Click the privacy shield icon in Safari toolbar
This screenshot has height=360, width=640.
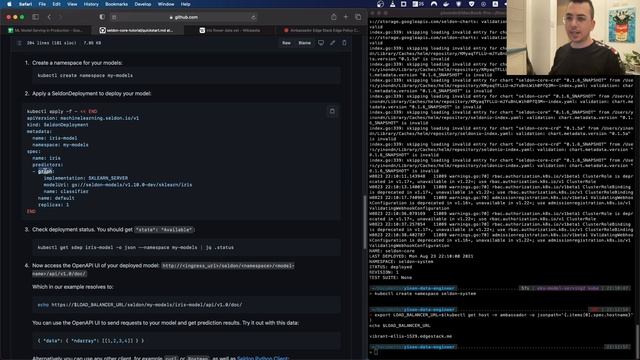pos(102,17)
